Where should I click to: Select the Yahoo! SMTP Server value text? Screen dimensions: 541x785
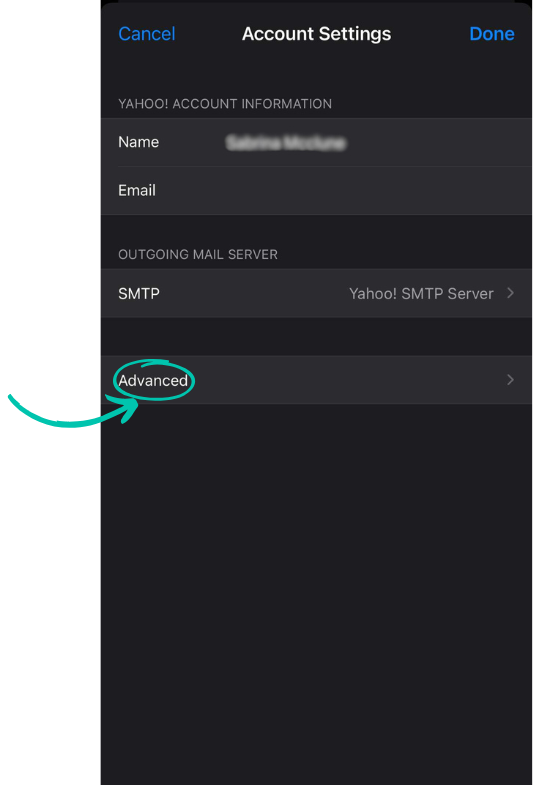click(421, 293)
